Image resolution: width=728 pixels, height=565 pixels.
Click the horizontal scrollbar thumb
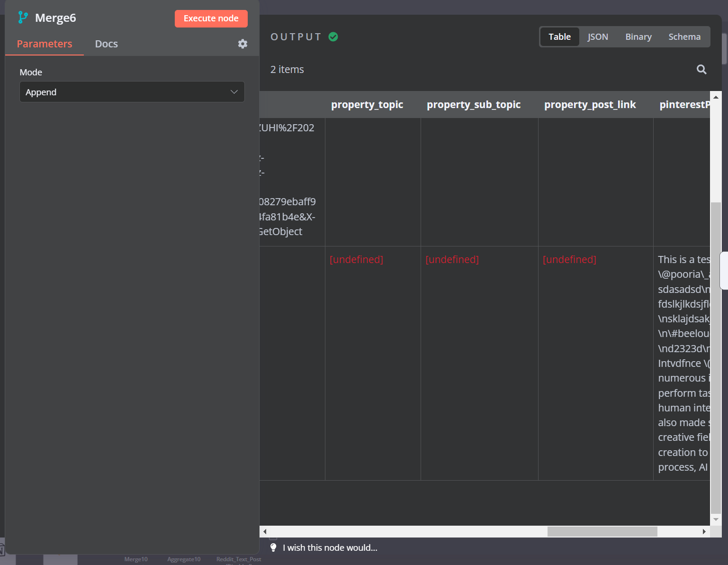pyautogui.click(x=602, y=532)
